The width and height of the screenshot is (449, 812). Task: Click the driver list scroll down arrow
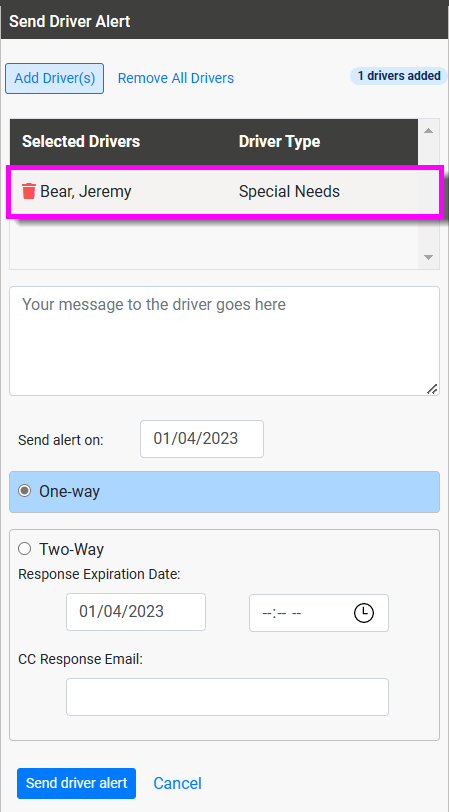[x=428, y=257]
